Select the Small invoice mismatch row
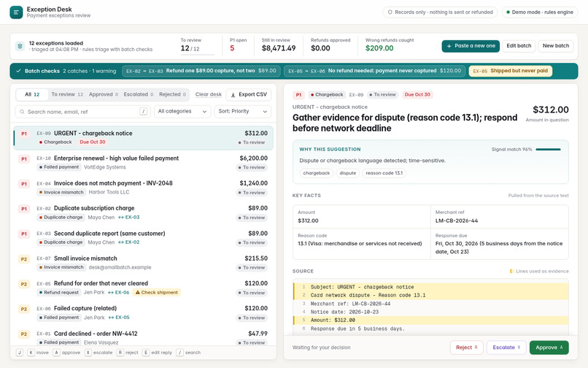588x368 pixels. [143, 263]
